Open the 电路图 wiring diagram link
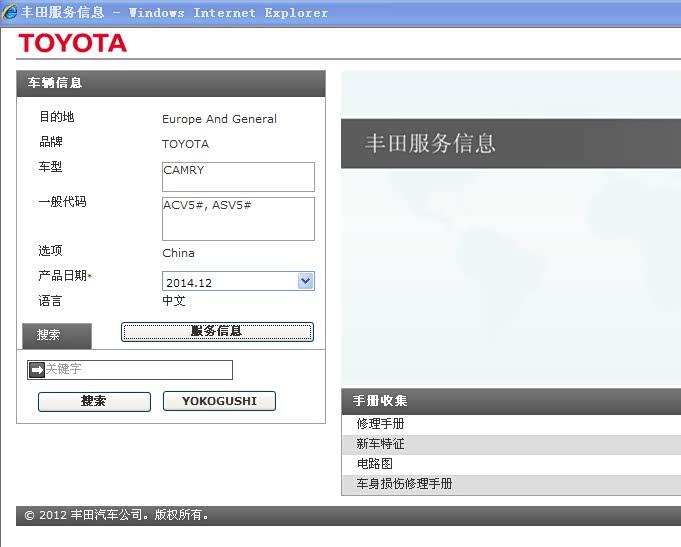The image size is (681, 547). point(375,464)
